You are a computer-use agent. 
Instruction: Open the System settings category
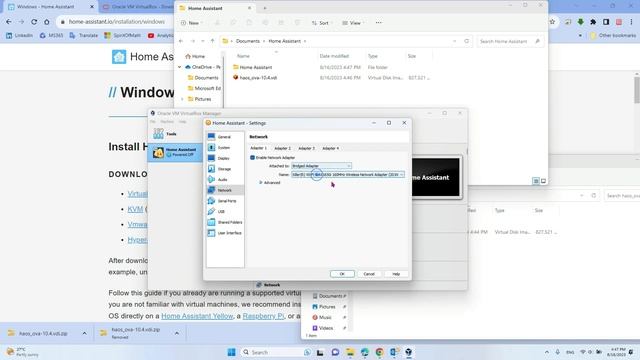[x=225, y=147]
